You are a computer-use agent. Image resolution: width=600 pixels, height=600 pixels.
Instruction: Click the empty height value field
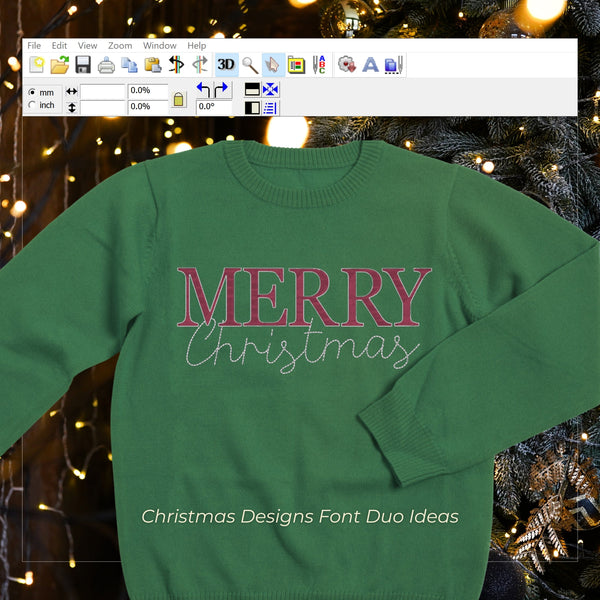(x=103, y=108)
